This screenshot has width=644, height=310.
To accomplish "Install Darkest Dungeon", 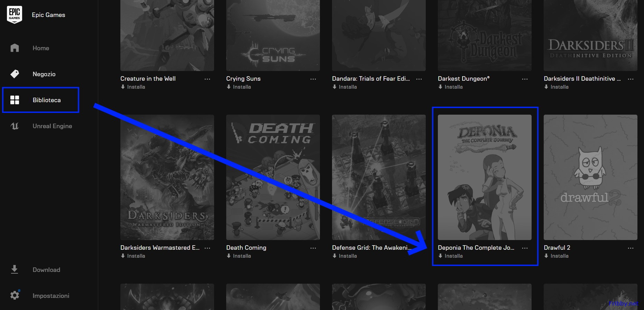I will pos(450,87).
